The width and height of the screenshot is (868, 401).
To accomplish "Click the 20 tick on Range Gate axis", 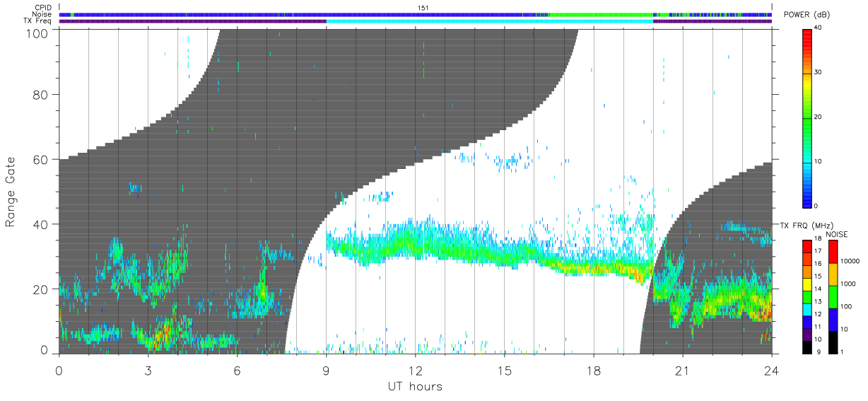I will point(41,289).
